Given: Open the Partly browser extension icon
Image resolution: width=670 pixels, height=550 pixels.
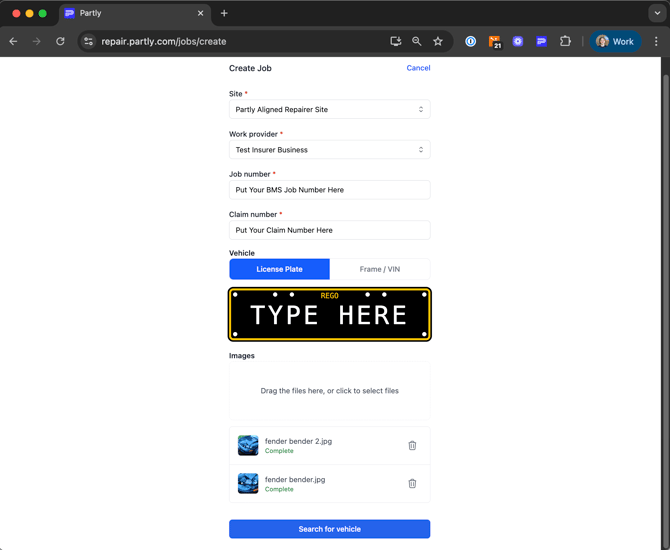Looking at the screenshot, I should coord(541,42).
